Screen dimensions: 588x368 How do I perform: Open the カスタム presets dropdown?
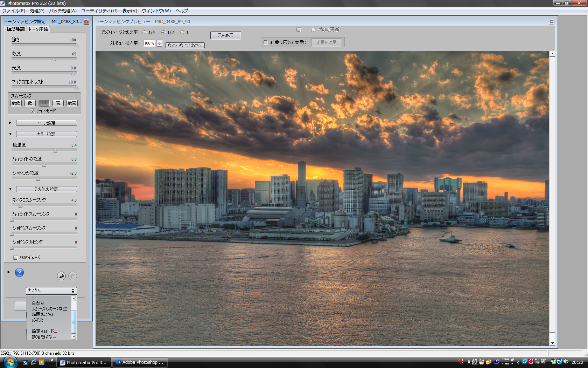pos(51,291)
